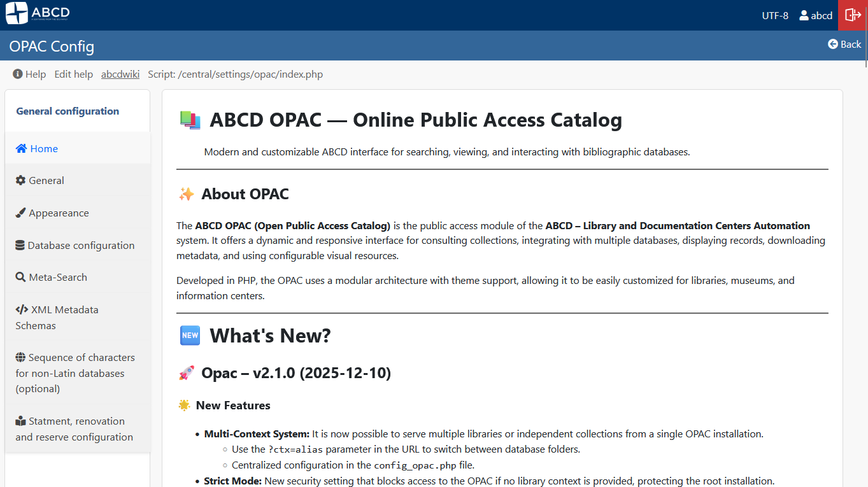Viewport: 868px width, 487px height.
Task: Click the code icon for XML Metadata Schemas
Action: pyautogui.click(x=20, y=309)
